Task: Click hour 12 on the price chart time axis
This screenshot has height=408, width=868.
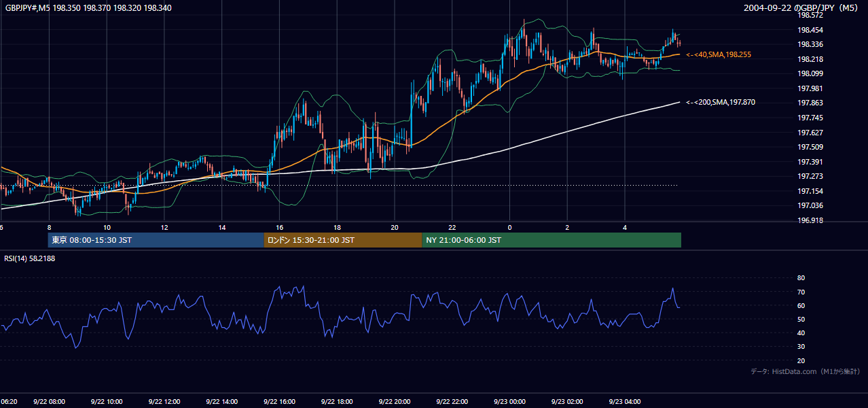Action: pyautogui.click(x=164, y=227)
